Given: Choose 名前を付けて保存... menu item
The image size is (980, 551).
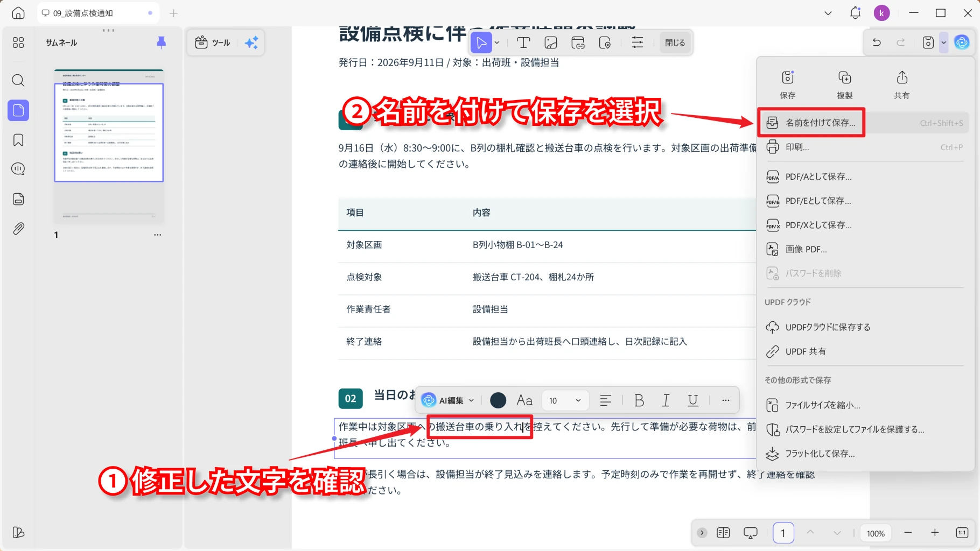Looking at the screenshot, I should [864, 123].
